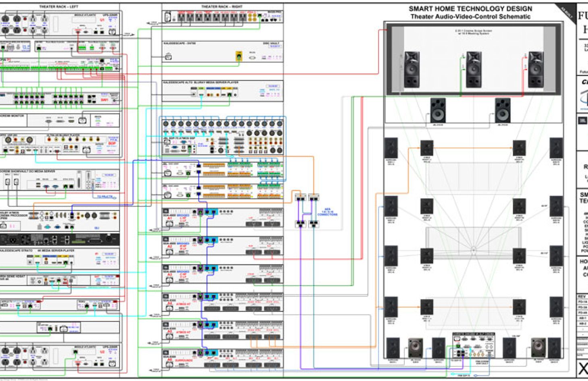Select the rear left subwoofer with brown cone

click(x=416, y=348)
